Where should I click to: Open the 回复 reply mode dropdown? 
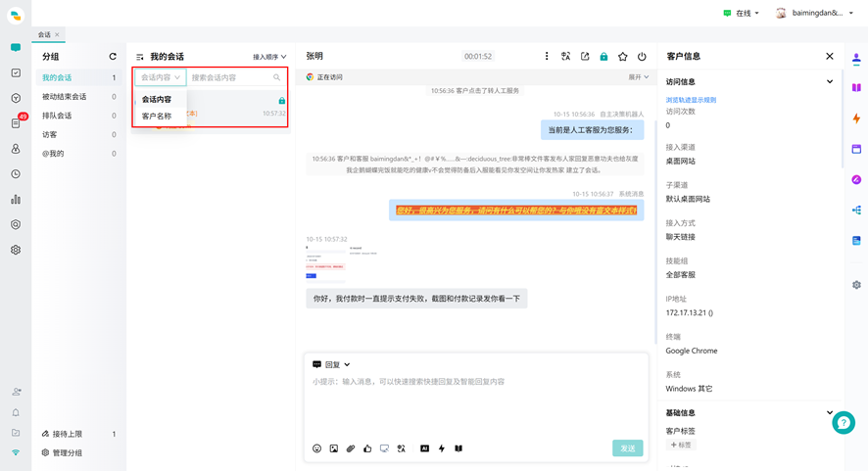(x=331, y=364)
